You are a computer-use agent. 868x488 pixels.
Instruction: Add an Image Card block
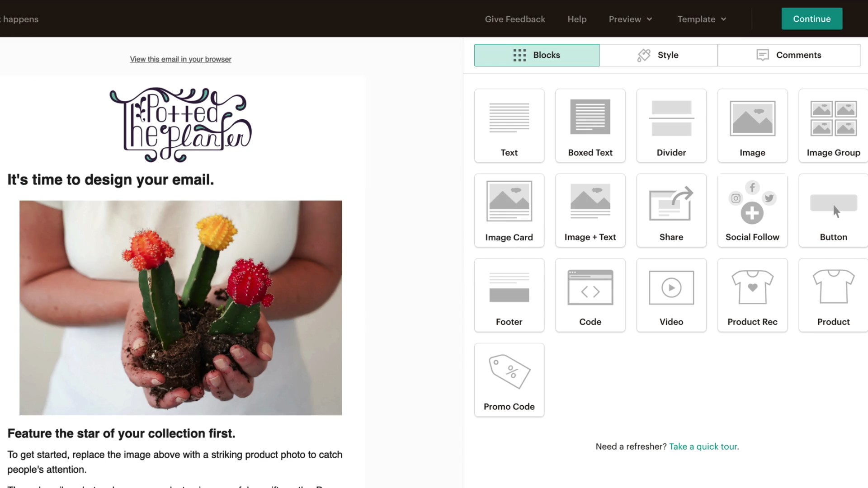tap(509, 210)
